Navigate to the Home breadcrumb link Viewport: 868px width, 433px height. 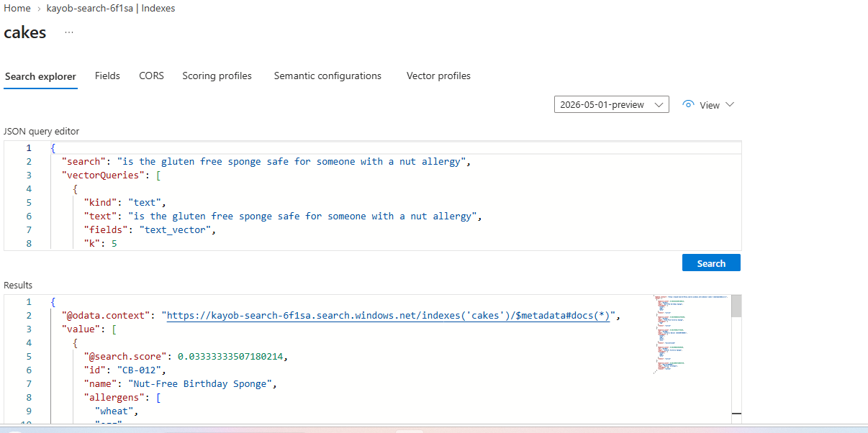pos(17,9)
